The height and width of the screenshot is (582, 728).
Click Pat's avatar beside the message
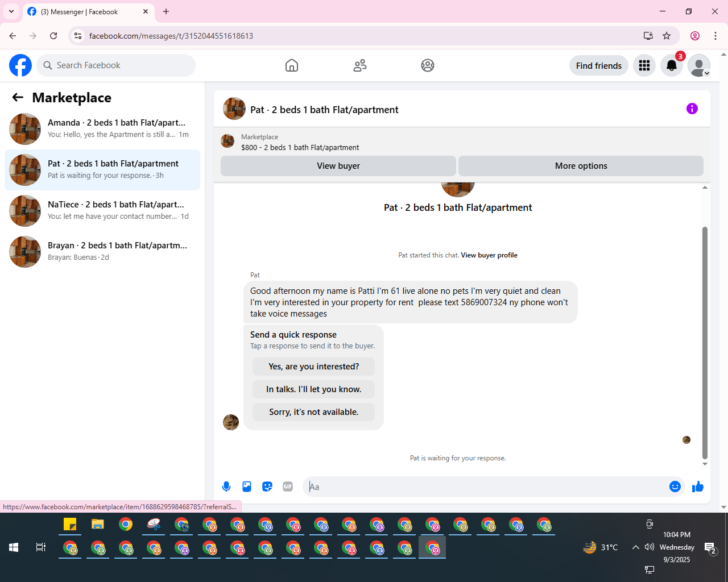click(x=231, y=422)
